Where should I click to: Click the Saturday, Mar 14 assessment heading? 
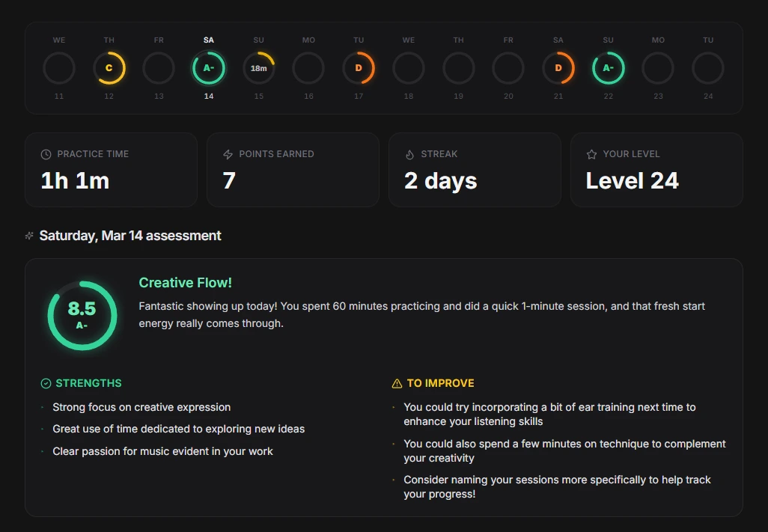[x=130, y=236]
